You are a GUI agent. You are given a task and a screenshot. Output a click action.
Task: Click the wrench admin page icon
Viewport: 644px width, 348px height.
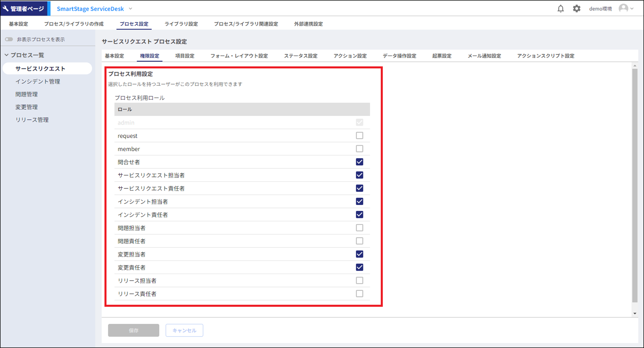point(6,8)
